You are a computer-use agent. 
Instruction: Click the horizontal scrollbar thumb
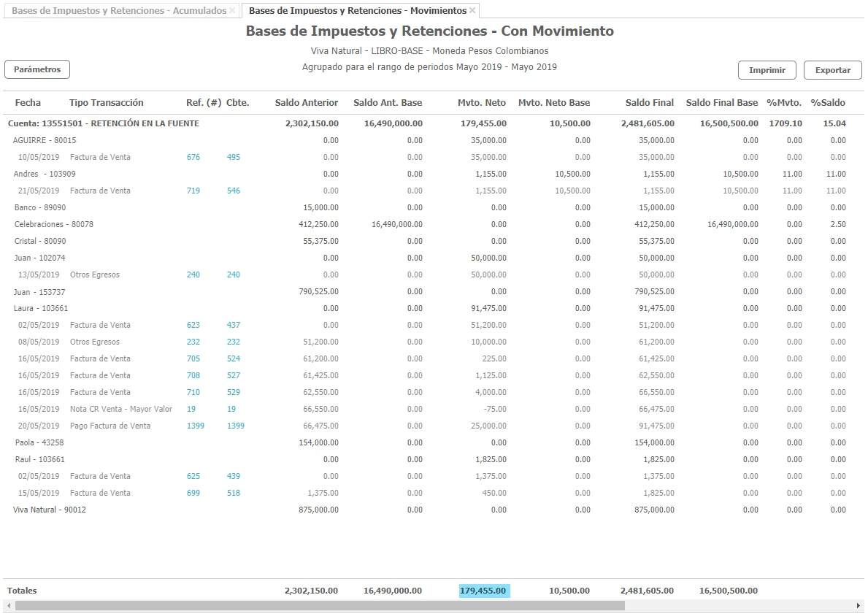coord(320,606)
